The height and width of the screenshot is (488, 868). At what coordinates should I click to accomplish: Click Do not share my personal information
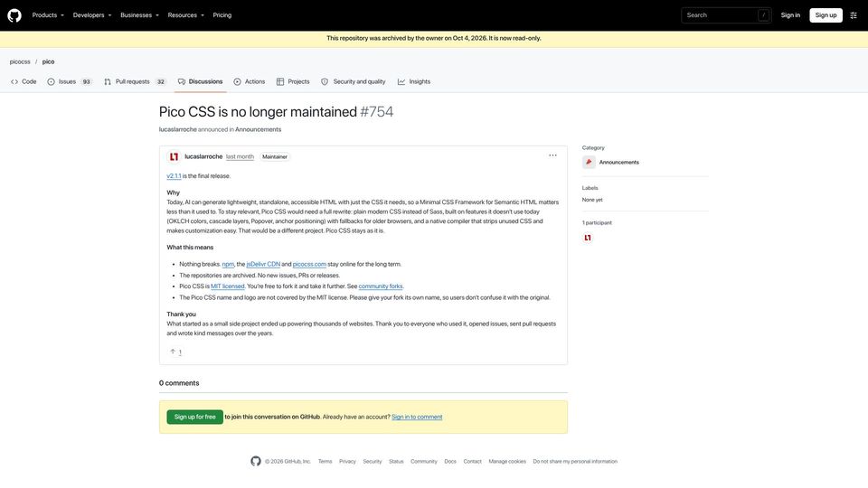pyautogui.click(x=575, y=462)
